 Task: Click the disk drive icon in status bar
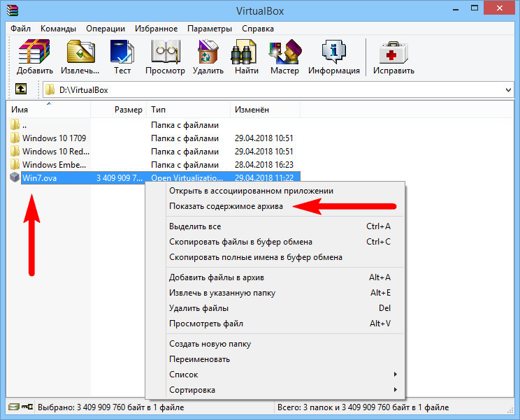pos(13,407)
